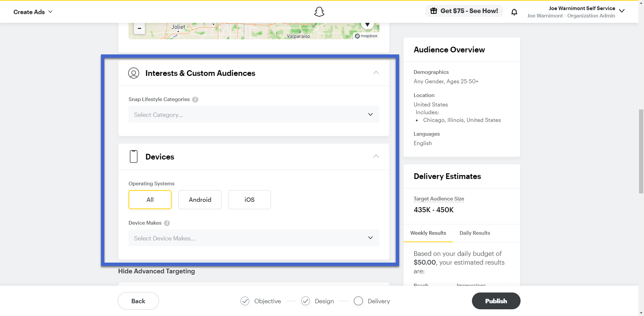Click the Target Audience Size label
The height and width of the screenshot is (316, 644).
tap(439, 199)
